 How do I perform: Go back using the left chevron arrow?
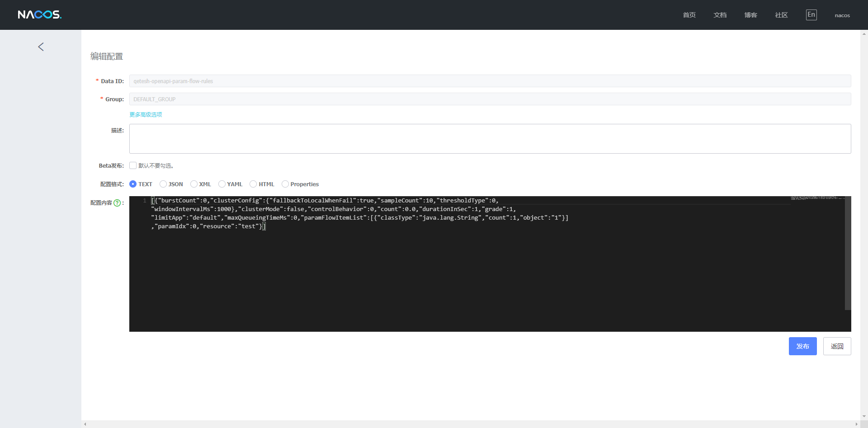pyautogui.click(x=41, y=47)
